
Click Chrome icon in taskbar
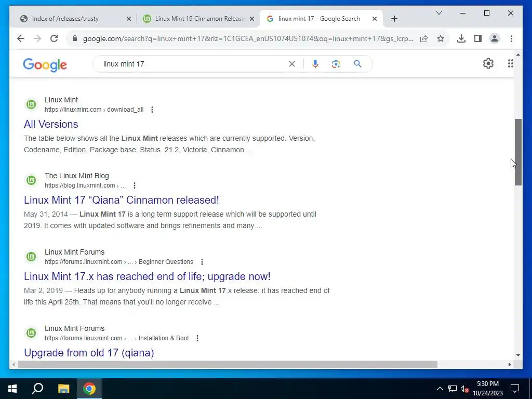pos(89,389)
